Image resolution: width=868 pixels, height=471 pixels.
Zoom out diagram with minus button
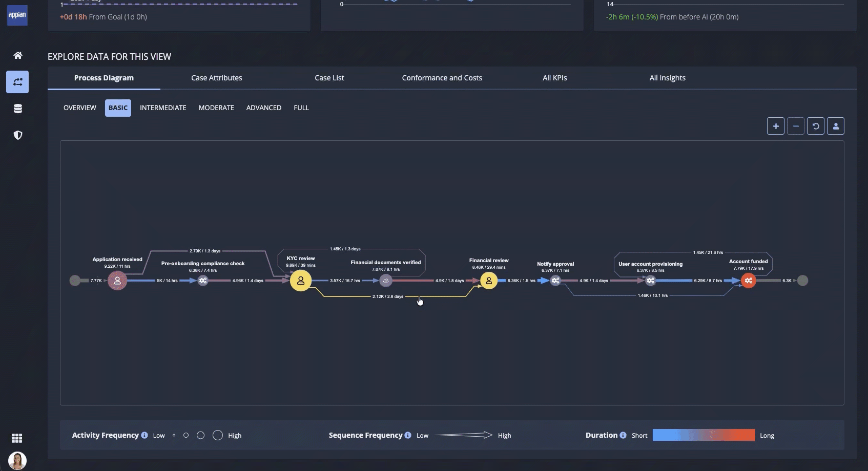click(x=796, y=126)
